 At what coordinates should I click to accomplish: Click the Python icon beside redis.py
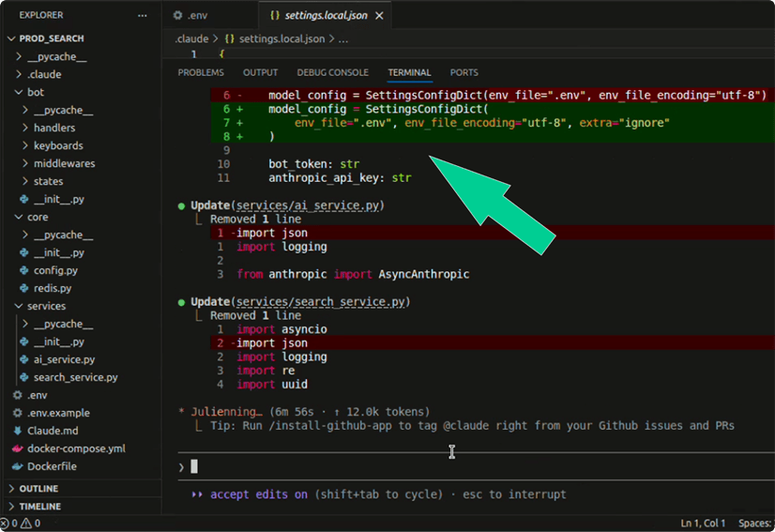24,288
